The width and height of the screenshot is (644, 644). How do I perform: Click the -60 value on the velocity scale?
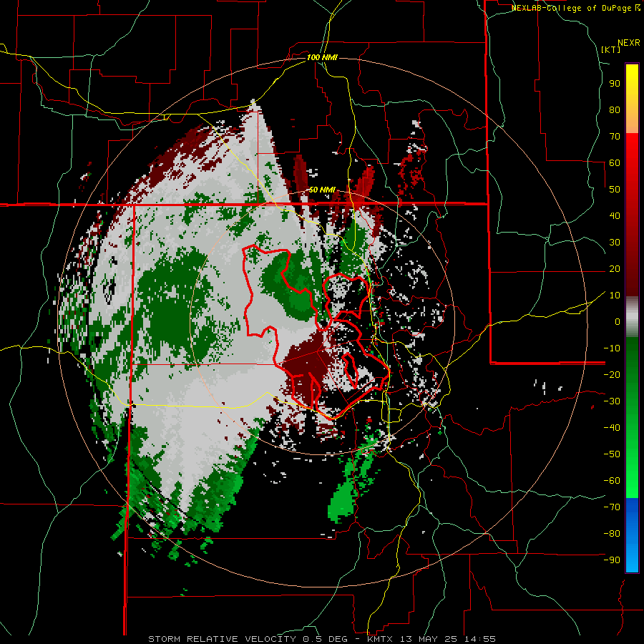[612, 481]
